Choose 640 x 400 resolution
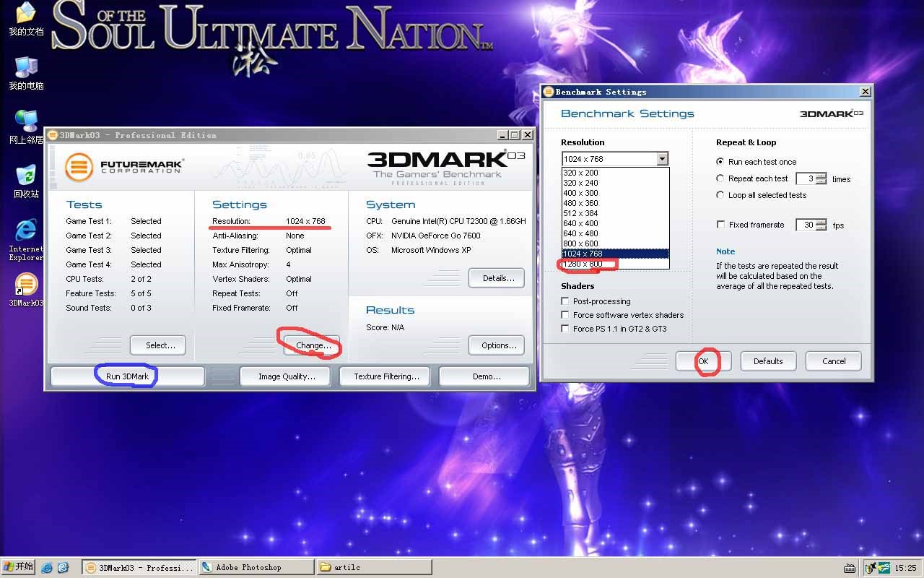The image size is (924, 578). (616, 223)
